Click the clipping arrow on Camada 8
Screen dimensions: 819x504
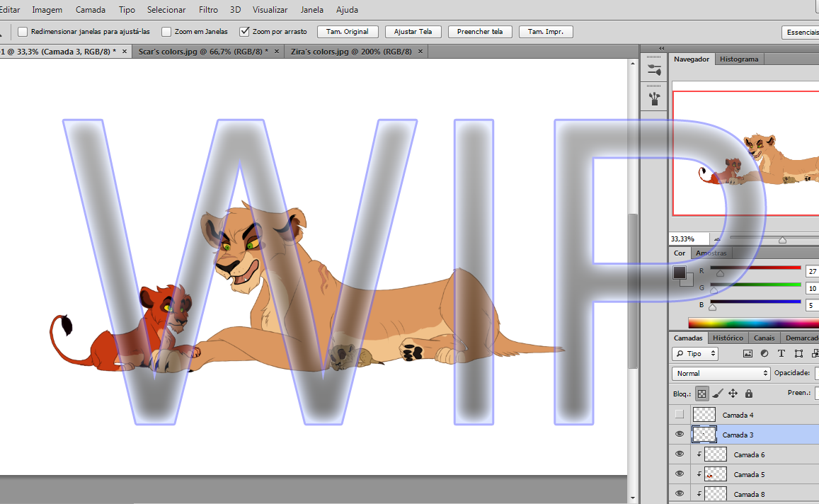pyautogui.click(x=699, y=494)
